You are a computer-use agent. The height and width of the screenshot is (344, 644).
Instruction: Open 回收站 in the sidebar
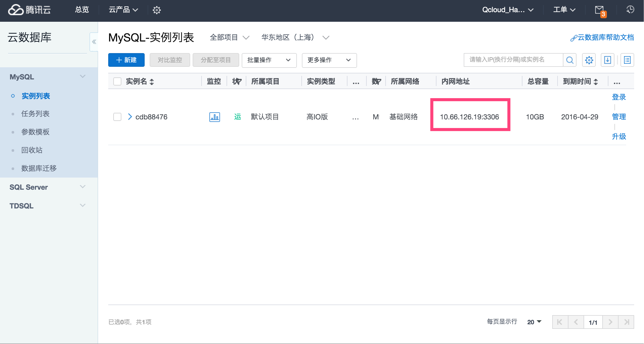click(32, 150)
